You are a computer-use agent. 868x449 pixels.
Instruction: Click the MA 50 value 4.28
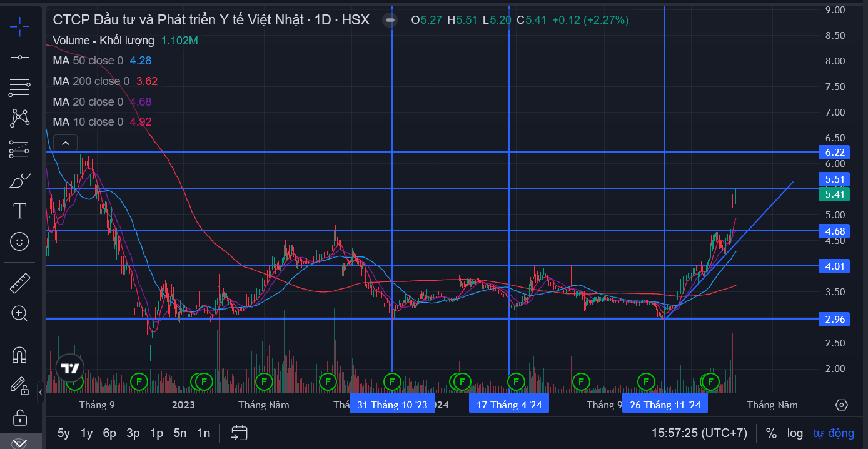tap(141, 61)
